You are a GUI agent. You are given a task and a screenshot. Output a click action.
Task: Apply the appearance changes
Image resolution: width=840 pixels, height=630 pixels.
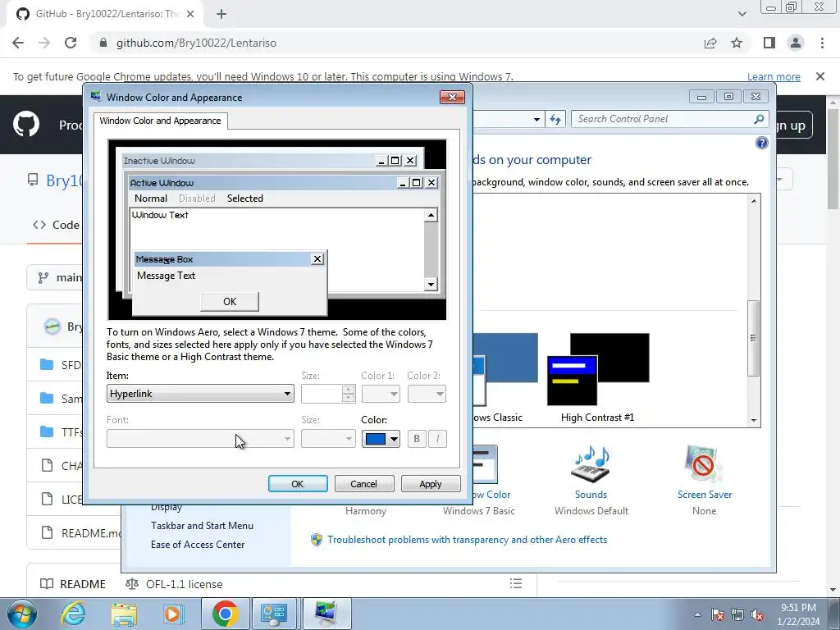(x=431, y=484)
